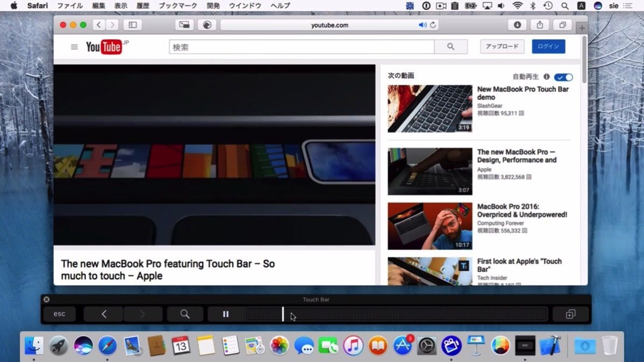Show the Safari sidebar
Screen dimensions: 644x362
tap(133, 25)
